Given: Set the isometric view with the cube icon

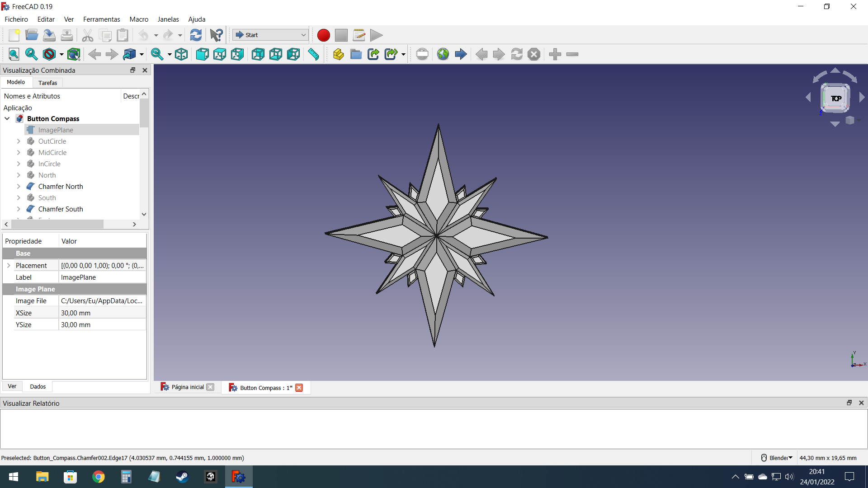Looking at the screenshot, I should pos(181,54).
